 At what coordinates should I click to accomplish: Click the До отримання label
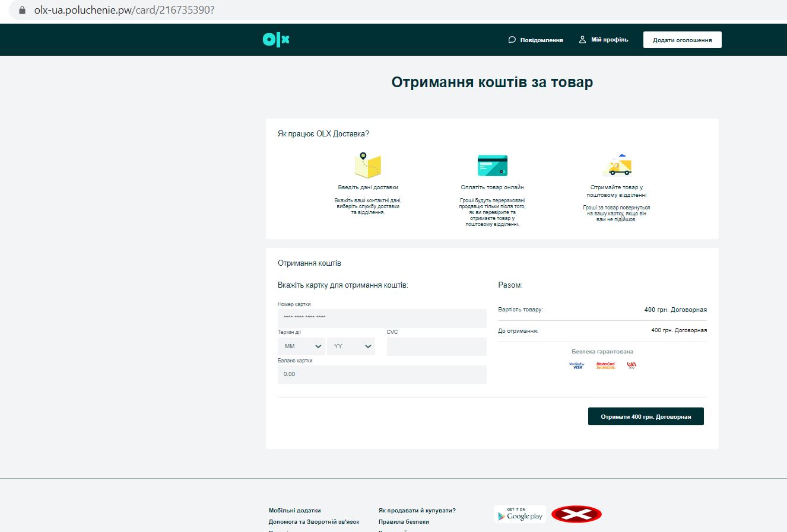click(x=518, y=330)
